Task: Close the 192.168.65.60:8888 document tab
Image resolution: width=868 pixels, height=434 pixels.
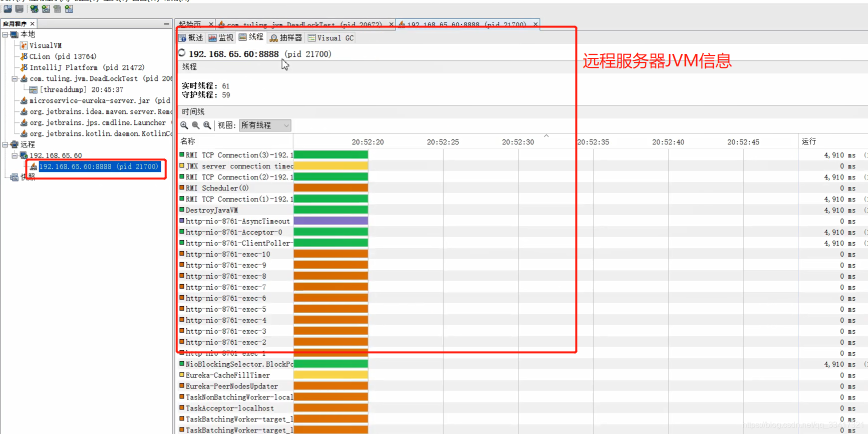Action: pyautogui.click(x=535, y=24)
